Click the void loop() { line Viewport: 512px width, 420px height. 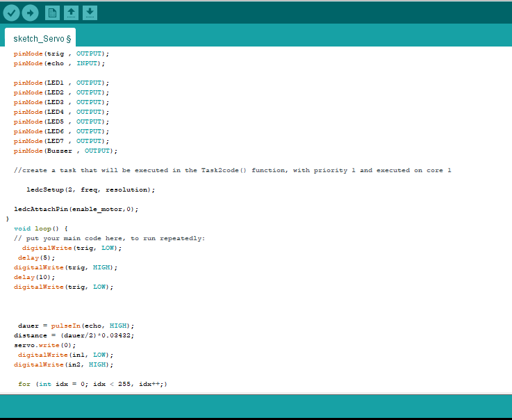click(x=41, y=228)
